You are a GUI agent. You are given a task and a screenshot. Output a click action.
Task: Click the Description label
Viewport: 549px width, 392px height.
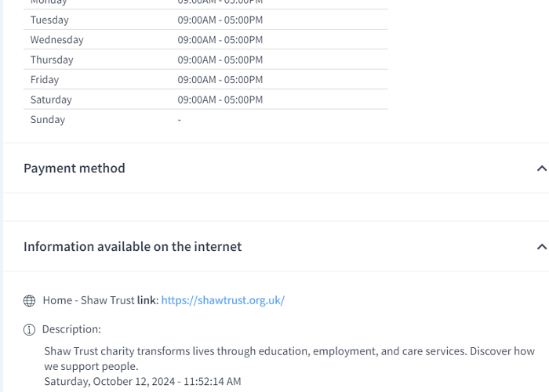pos(71,329)
